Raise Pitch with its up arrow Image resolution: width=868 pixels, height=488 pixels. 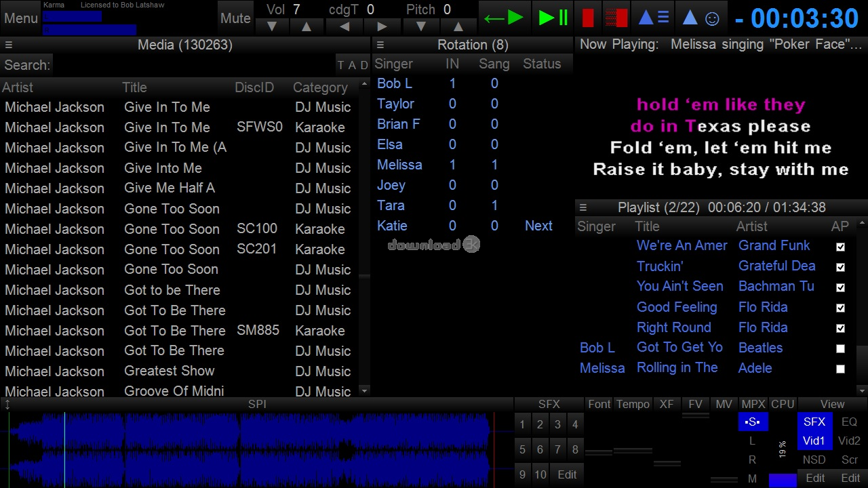(x=458, y=27)
